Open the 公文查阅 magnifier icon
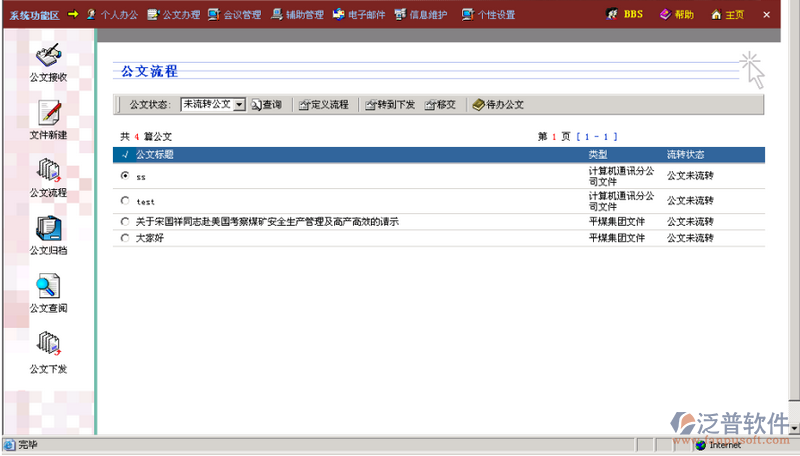 [x=48, y=286]
